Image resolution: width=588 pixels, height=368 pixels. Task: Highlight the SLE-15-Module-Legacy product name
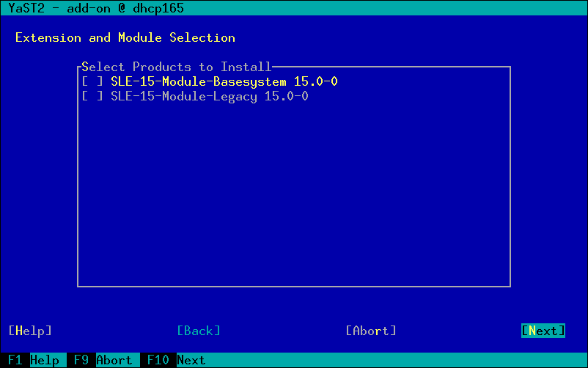click(x=183, y=96)
